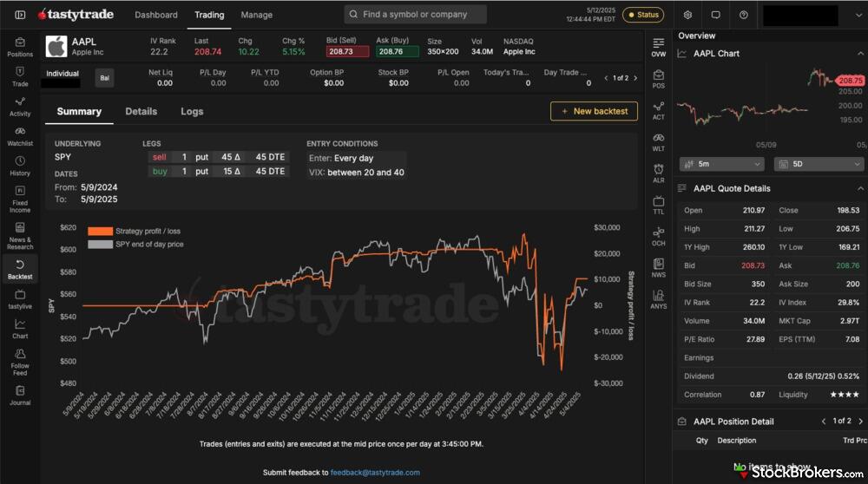
Task: Open the 5D range dropdown
Action: (819, 164)
